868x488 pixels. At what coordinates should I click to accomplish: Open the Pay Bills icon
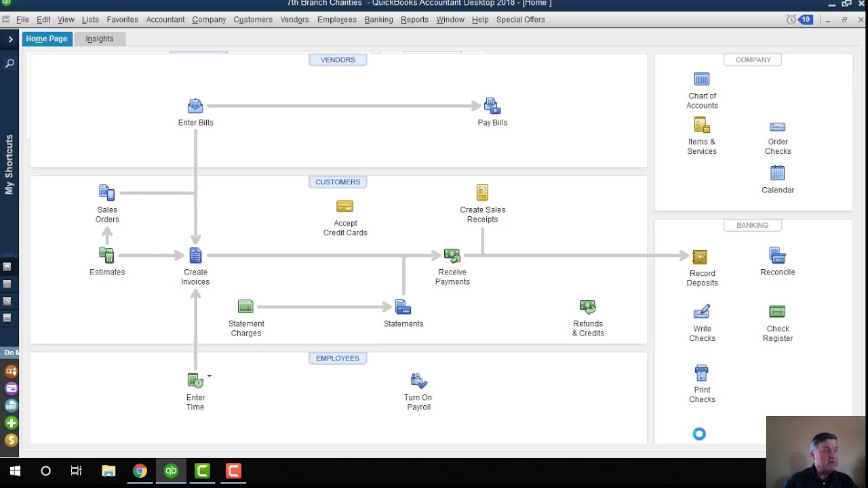[492, 106]
